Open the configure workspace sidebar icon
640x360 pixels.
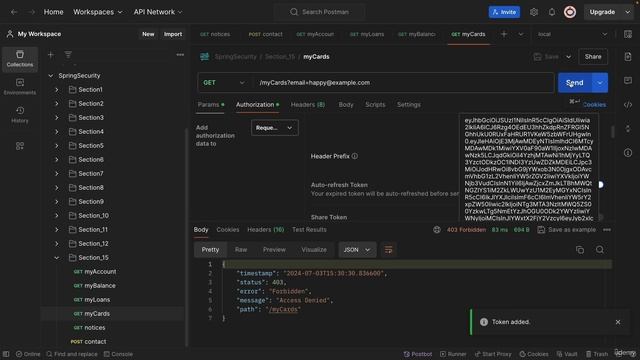[20, 146]
